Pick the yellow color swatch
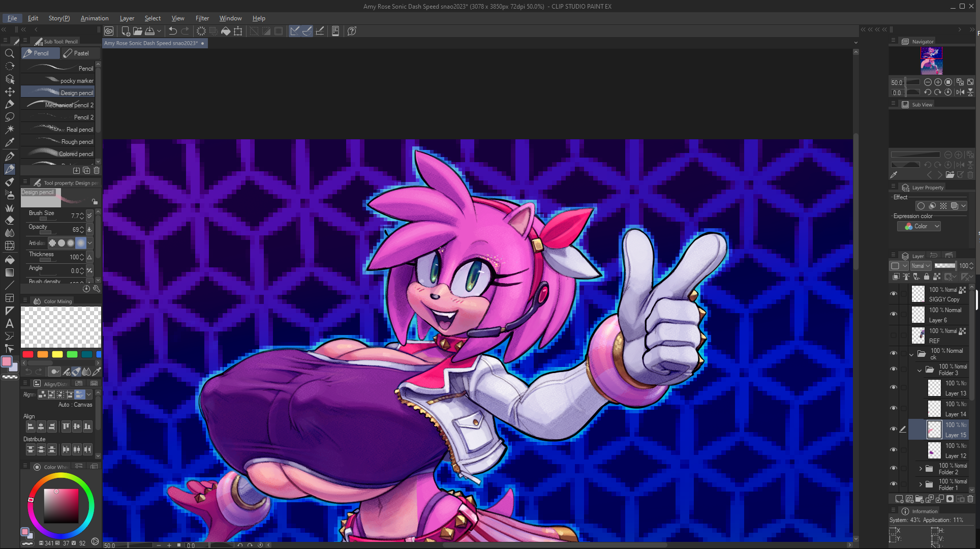Image resolution: width=980 pixels, height=549 pixels. click(x=57, y=354)
